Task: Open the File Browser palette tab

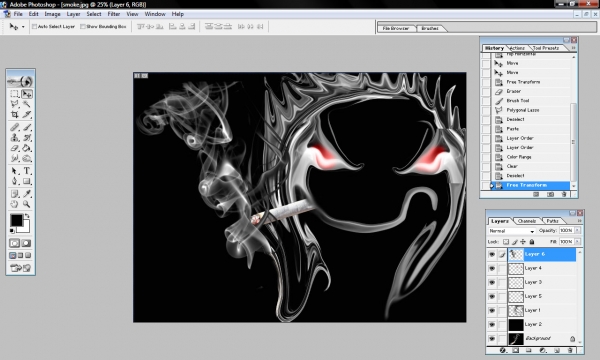Action: pyautogui.click(x=396, y=28)
